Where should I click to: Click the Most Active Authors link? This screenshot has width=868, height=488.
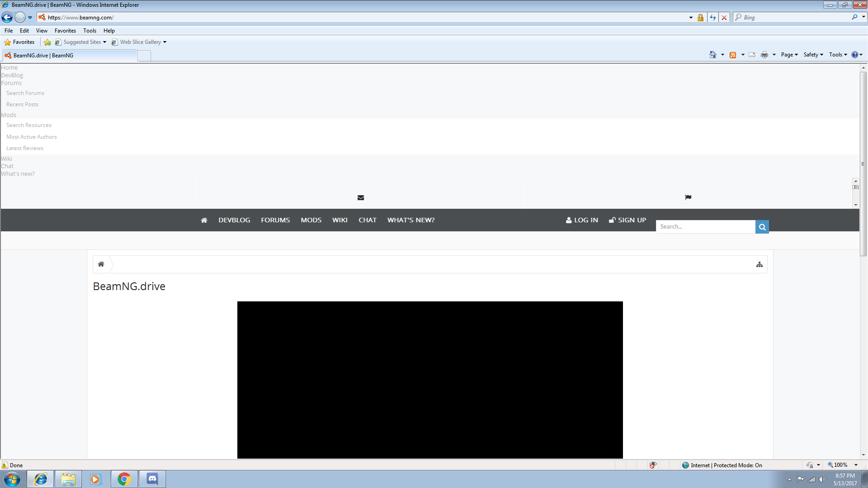click(32, 137)
